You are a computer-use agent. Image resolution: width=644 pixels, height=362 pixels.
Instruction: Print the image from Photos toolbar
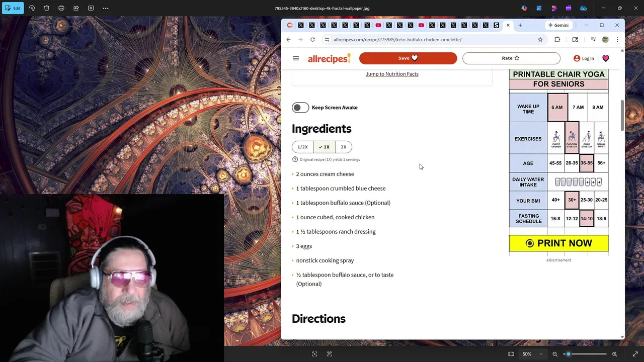(61, 8)
